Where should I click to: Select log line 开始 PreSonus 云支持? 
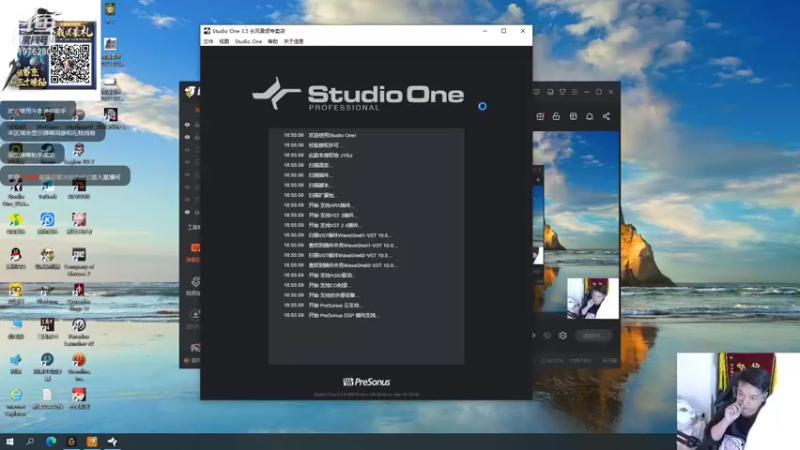click(x=323, y=305)
